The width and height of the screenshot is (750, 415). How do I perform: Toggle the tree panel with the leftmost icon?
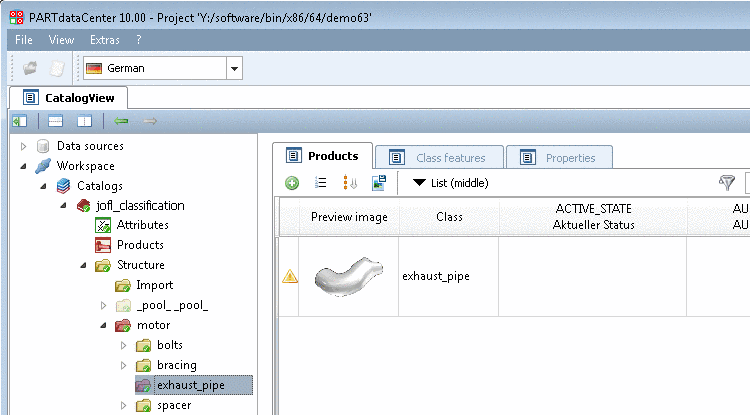click(x=19, y=121)
